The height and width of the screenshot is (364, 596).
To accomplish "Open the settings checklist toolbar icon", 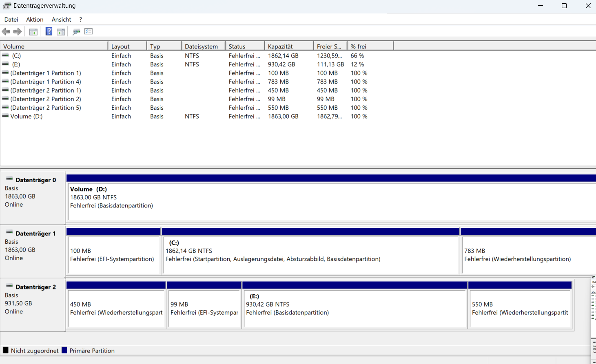I will (x=89, y=31).
